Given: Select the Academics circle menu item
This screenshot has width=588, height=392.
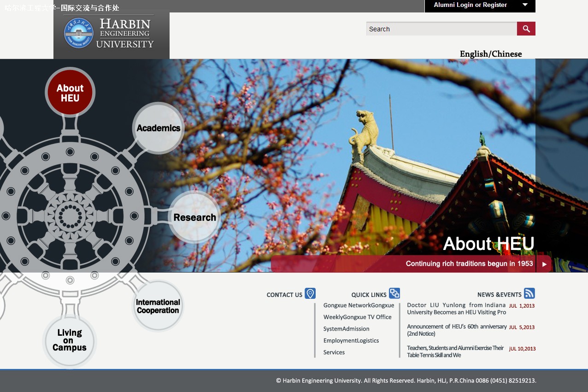Looking at the screenshot, I should (158, 128).
